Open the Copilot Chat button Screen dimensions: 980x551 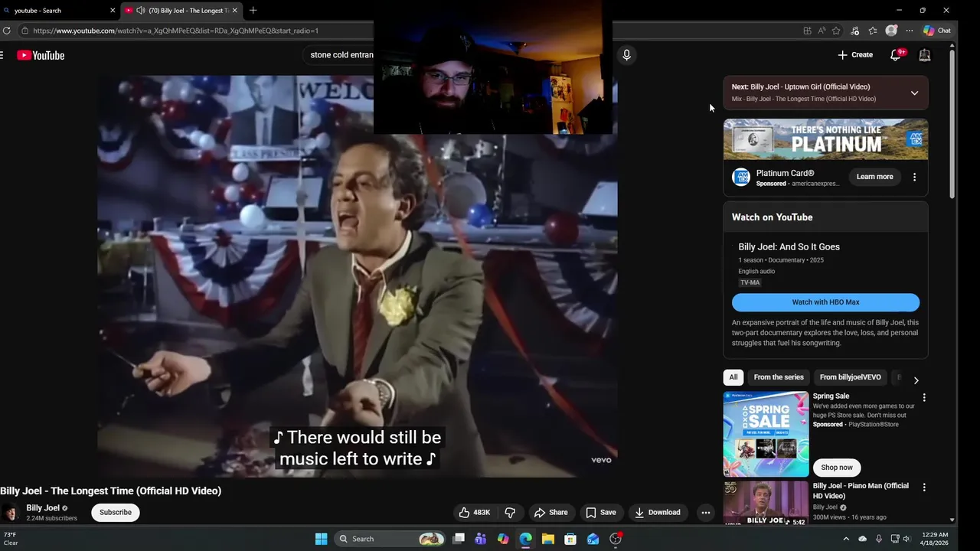click(x=937, y=31)
